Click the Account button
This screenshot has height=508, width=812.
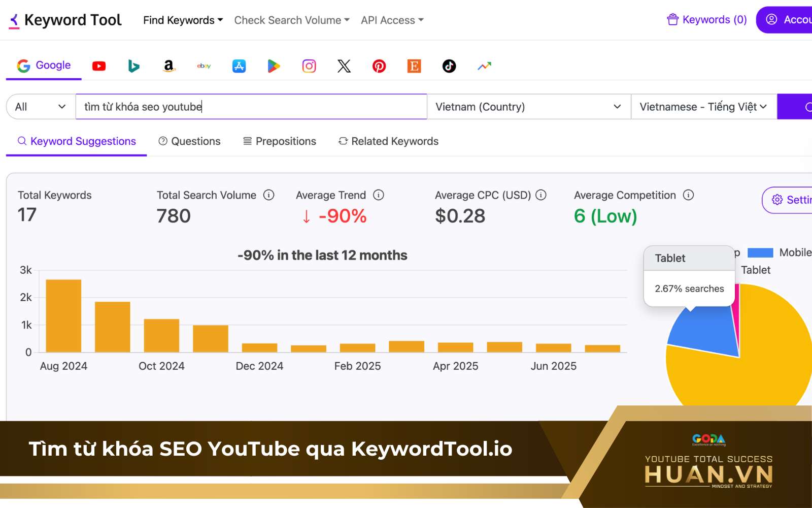point(785,20)
